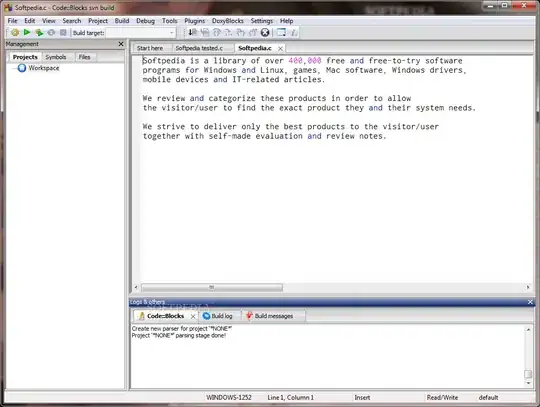The height and width of the screenshot is (407, 540).
Task: Click the Step out debug icon
Action: pos(228,32)
